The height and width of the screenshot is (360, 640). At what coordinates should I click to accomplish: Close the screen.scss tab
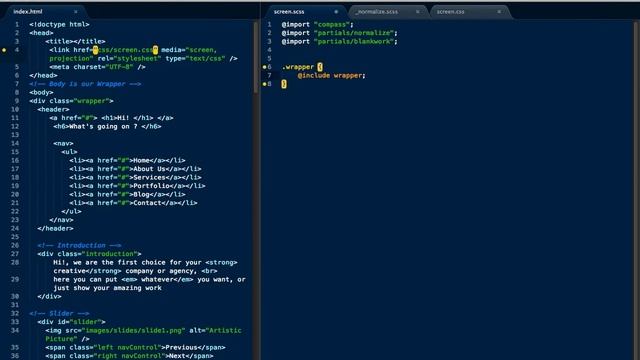click(336, 12)
